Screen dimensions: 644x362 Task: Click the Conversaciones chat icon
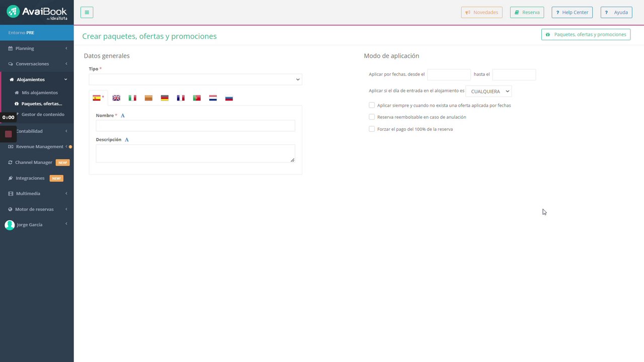[11, 64]
